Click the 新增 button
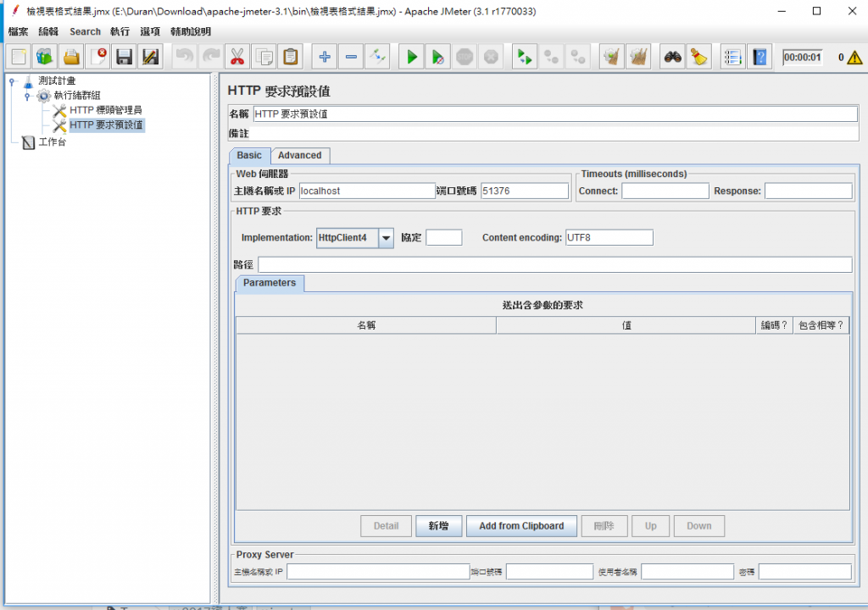The image size is (868, 610). pos(438,526)
